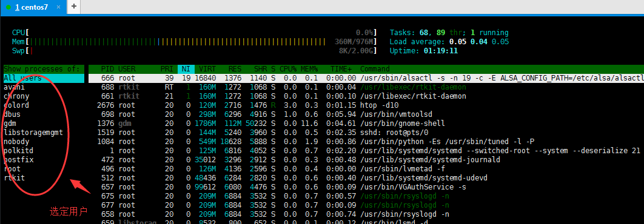Select the /usr/bin/gnome-shell process row
Screen dimensions: 644x224
366,123
